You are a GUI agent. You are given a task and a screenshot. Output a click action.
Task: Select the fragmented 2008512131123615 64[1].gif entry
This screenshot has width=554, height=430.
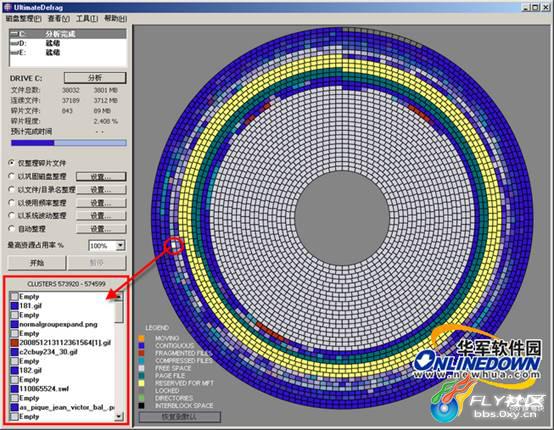click(65, 342)
